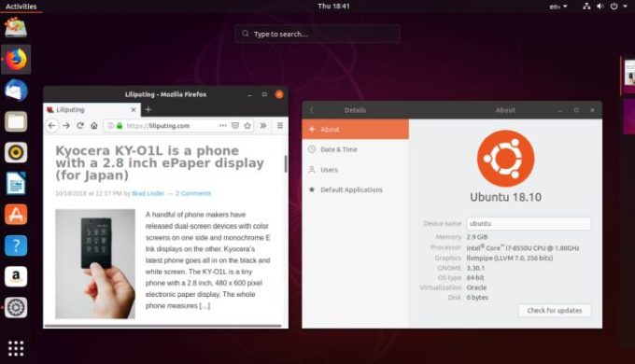Screen dimensions: 635x364
Task: Open a new Firefox tab
Action: tap(148, 109)
